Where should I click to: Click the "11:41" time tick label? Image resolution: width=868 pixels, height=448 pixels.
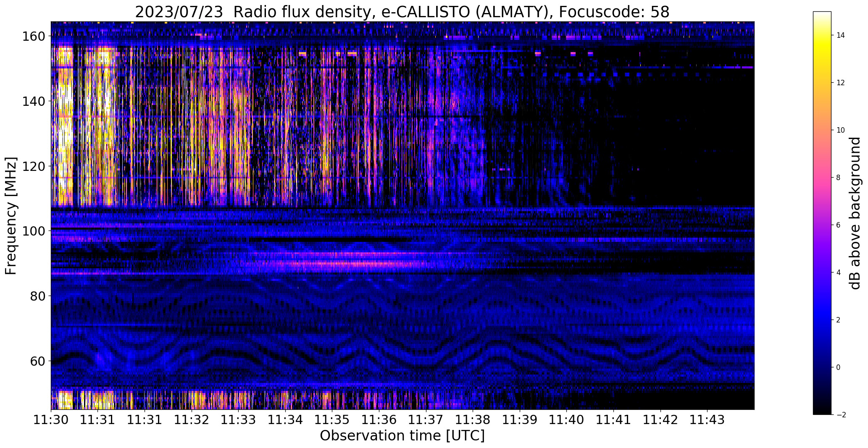(614, 419)
